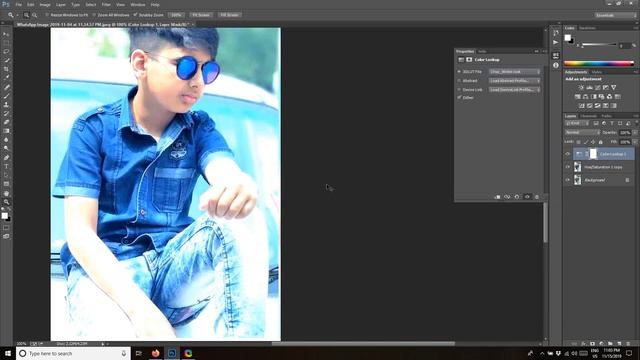
Task: Open Chrome from the taskbar
Action: [x=188, y=353]
